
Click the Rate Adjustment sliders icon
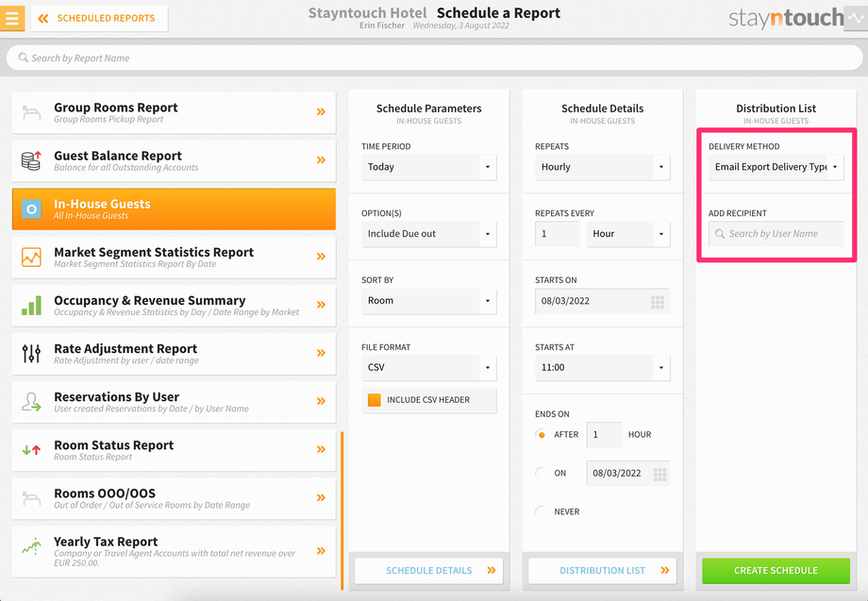pos(31,354)
